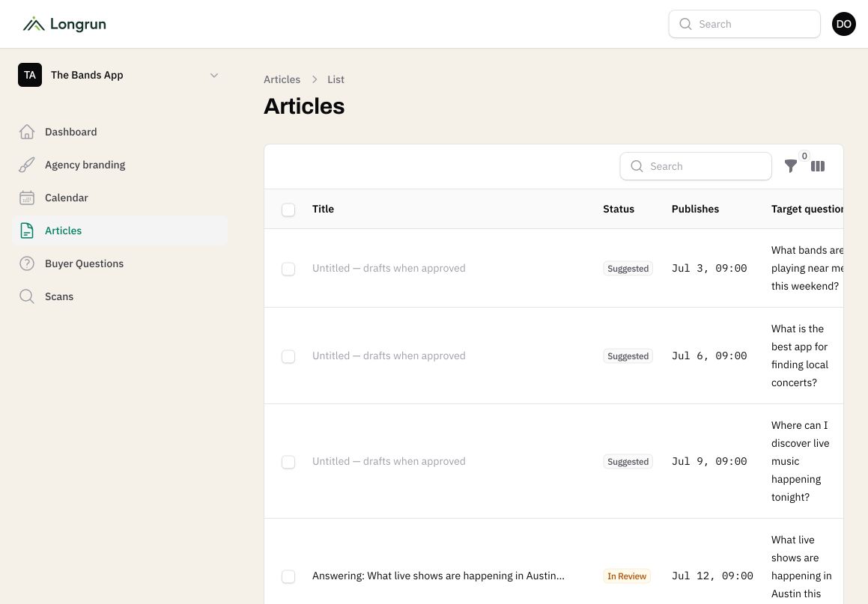Open the untitled draft publishing Jul 9
Screen dimensions: 868x604
(389, 461)
